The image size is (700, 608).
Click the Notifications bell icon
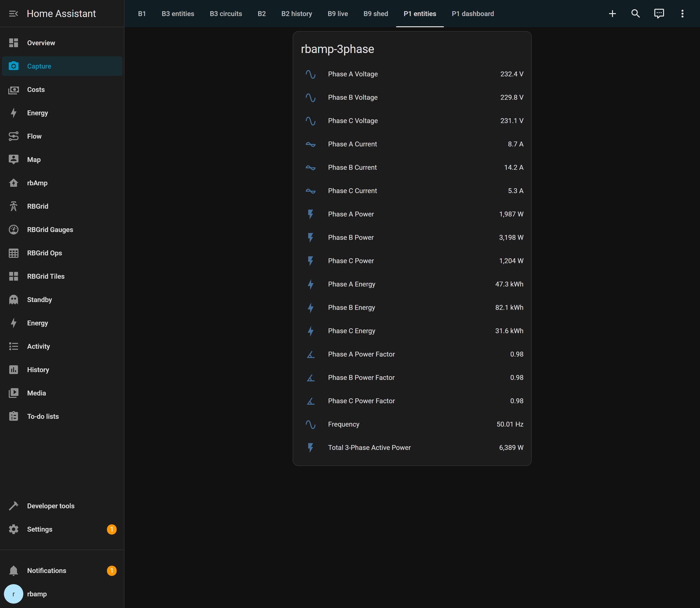pyautogui.click(x=13, y=570)
